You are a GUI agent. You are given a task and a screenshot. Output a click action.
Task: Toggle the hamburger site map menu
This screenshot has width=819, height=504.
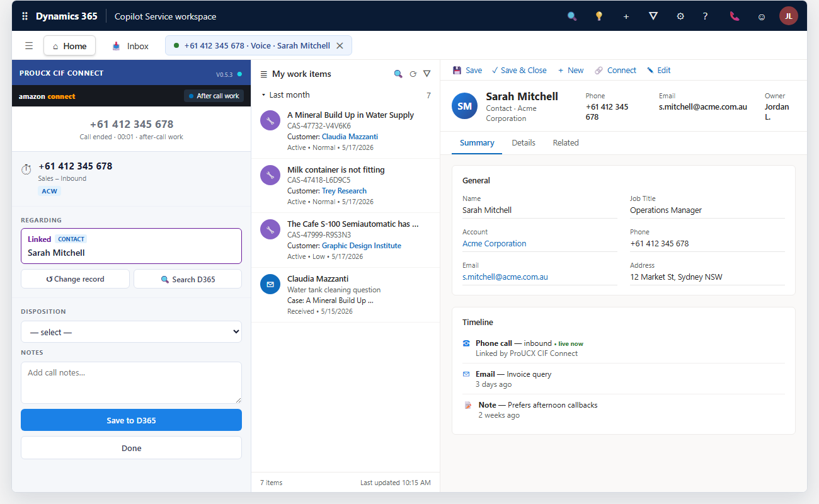(29, 45)
